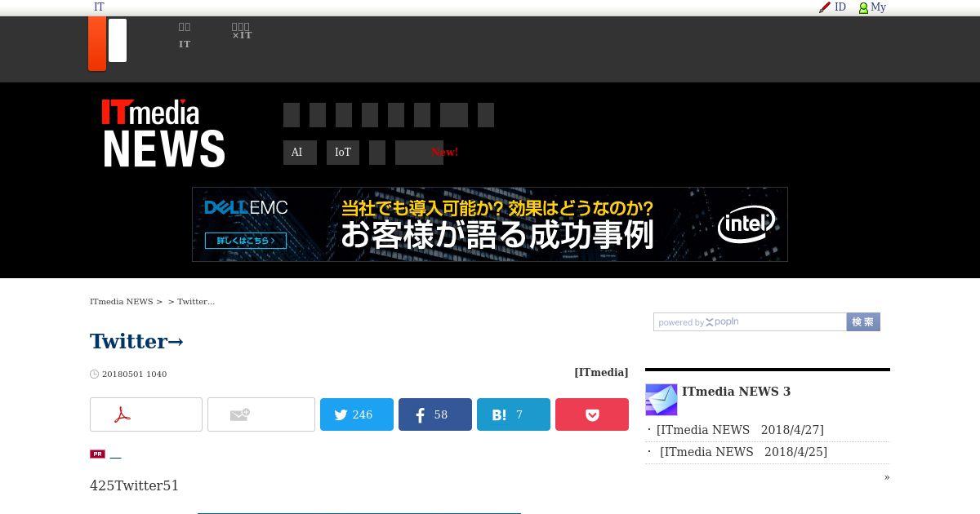This screenshot has height=514, width=980.
Task: Open the ITmedia NEWS 2018/4/27 newsletter link
Action: tap(740, 430)
